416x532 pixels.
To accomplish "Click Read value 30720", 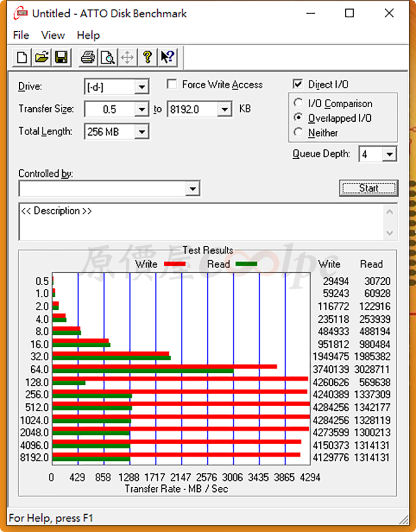I will pos(377,281).
